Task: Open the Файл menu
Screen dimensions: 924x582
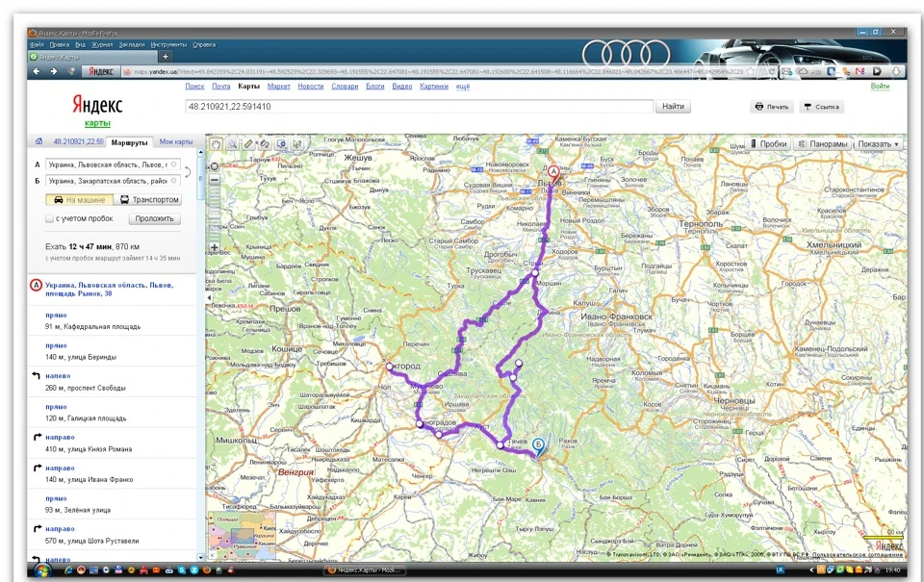Action: point(37,45)
